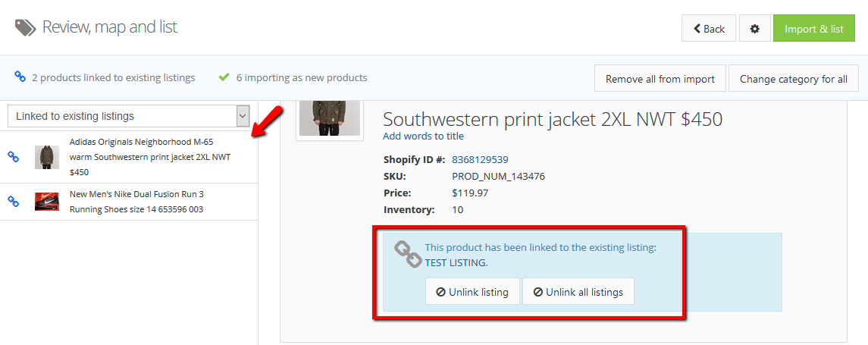
Task: Click link icon next to Adidas jacket item
Action: point(13,156)
